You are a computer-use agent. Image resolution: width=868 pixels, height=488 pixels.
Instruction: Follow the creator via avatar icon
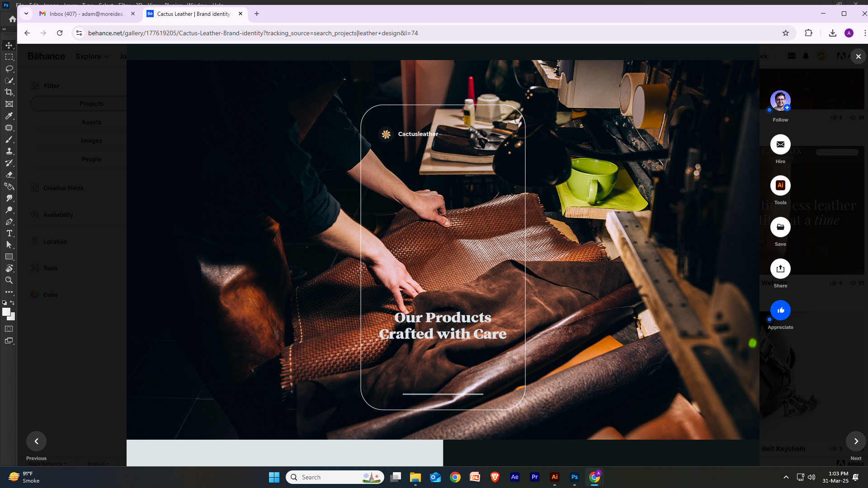[780, 101]
